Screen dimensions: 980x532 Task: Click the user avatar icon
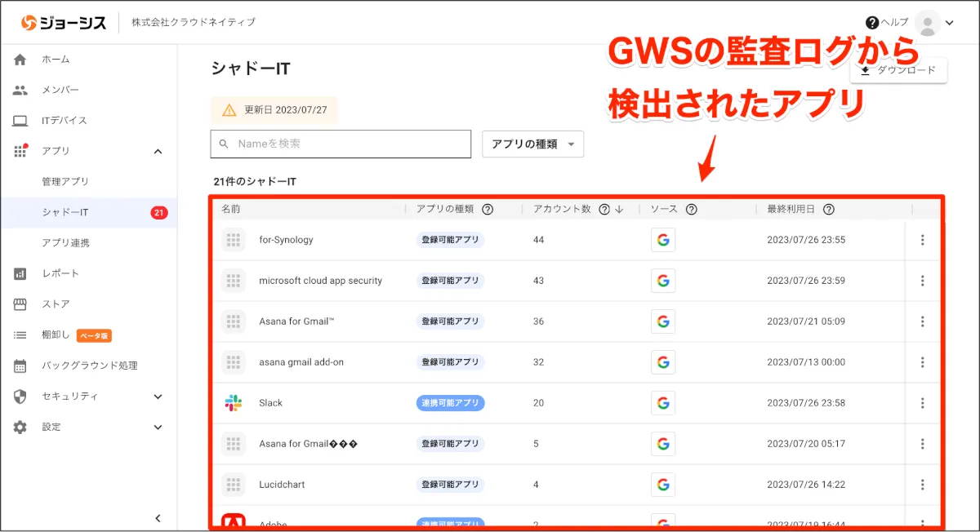pyautogui.click(x=928, y=23)
